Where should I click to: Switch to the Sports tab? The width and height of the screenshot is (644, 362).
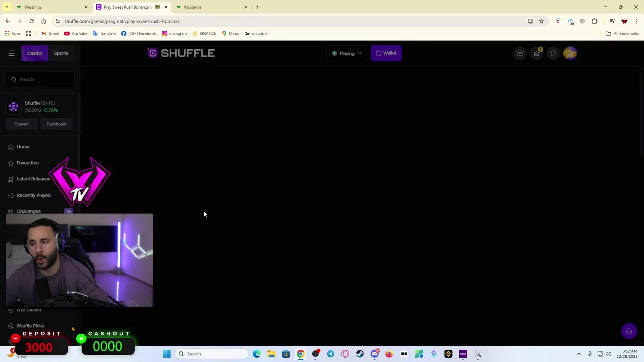tap(61, 53)
